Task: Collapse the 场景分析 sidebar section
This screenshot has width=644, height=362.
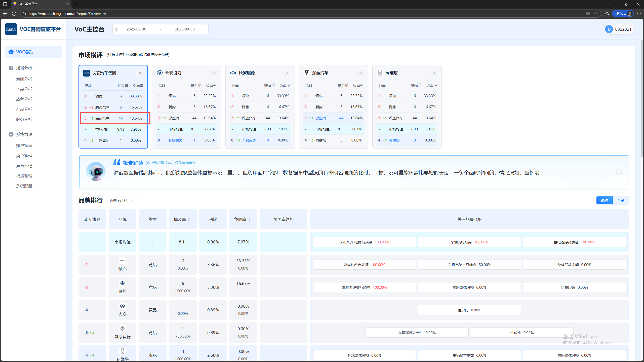Action: tap(24, 68)
